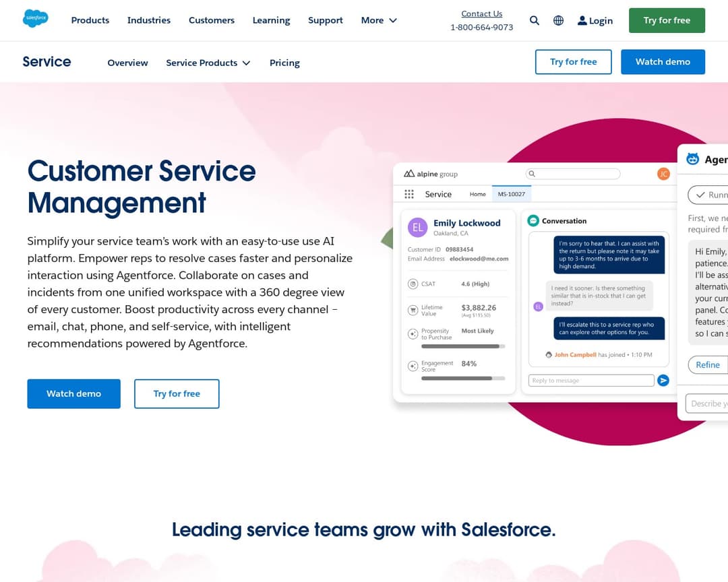
Task: Click the Propensity to Purchase icon
Action: [x=413, y=333]
